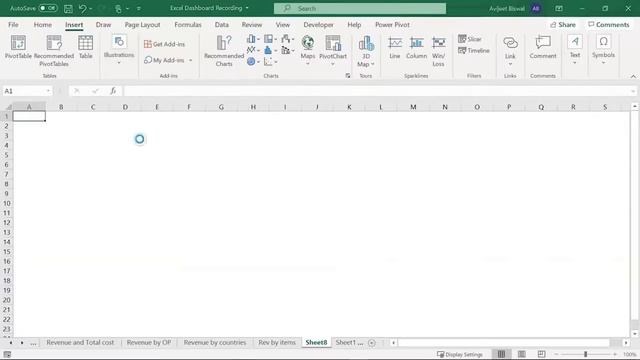Customize the Quick Access Toolbar
This screenshot has height=360, width=640.
point(139,9)
